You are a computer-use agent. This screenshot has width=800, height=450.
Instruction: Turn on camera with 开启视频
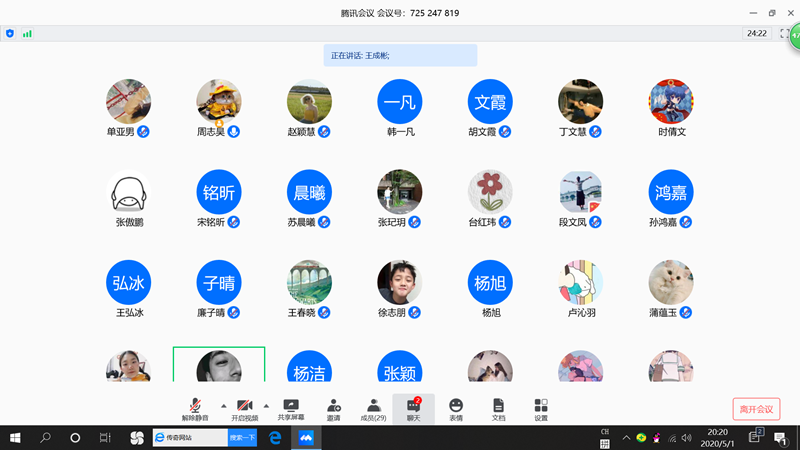244,408
